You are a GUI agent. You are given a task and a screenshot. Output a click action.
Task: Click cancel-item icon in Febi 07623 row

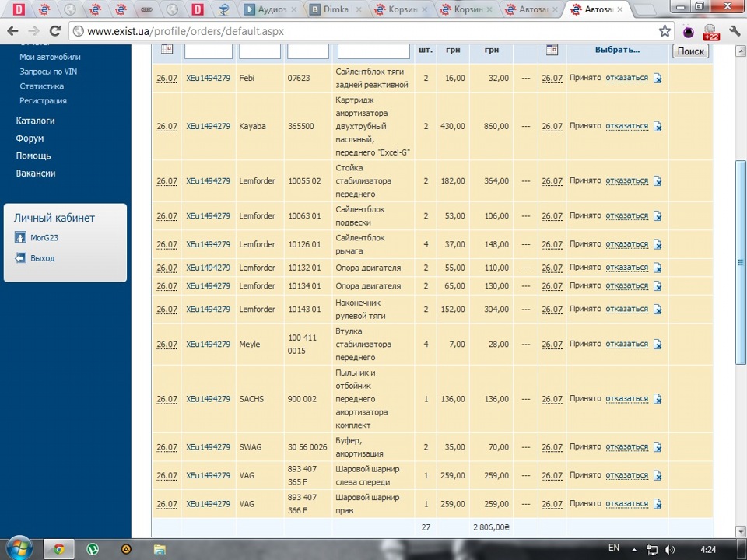tap(658, 78)
